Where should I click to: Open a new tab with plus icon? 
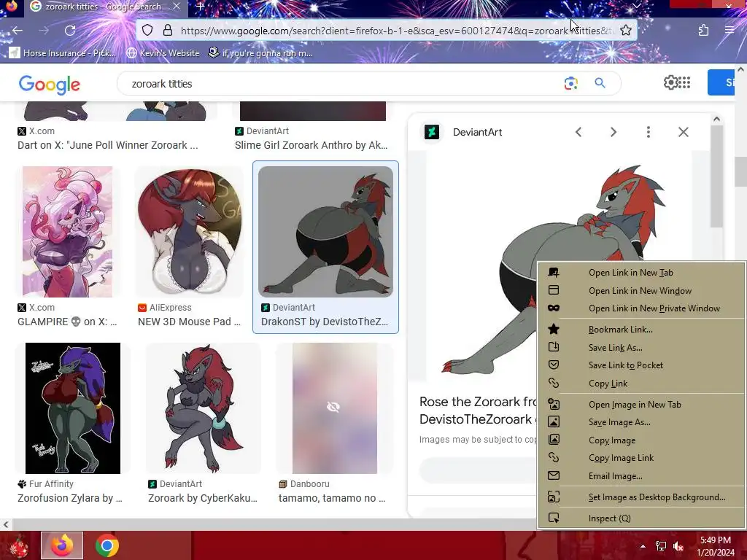tap(201, 7)
